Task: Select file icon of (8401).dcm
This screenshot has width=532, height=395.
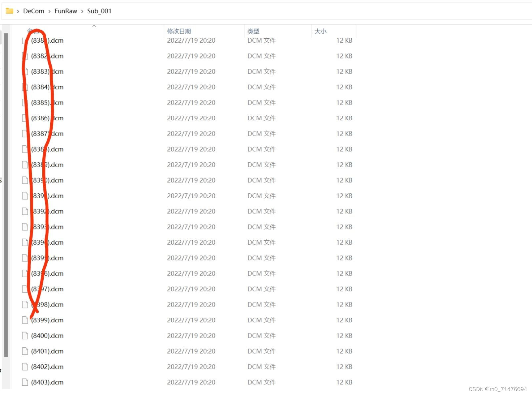Action: coord(25,351)
